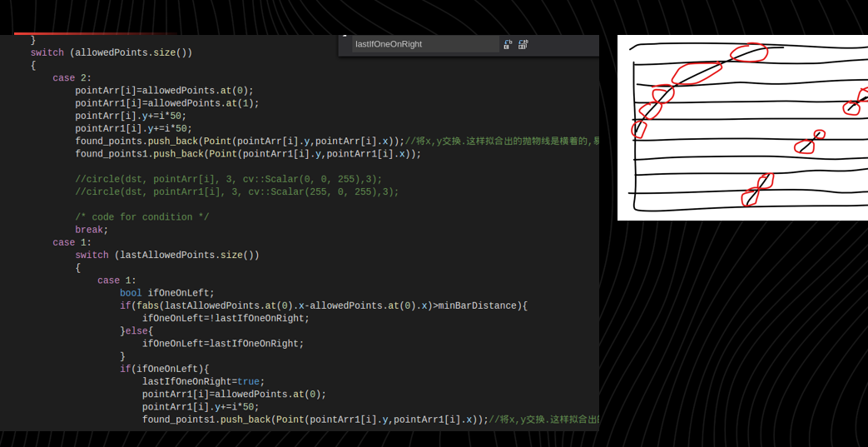Click the '/* code for condition */' comment
The height and width of the screenshot is (447, 868).
pyautogui.click(x=141, y=217)
